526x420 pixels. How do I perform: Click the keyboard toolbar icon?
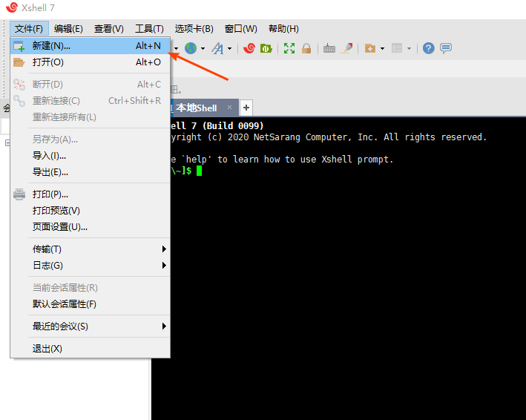(329, 49)
